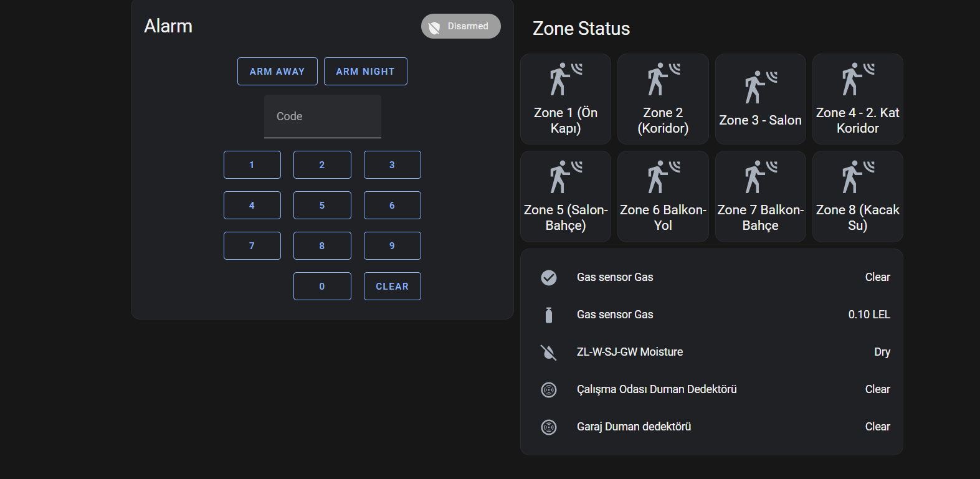Tap keypad digit 1
The height and width of the screenshot is (479, 980).
click(252, 164)
